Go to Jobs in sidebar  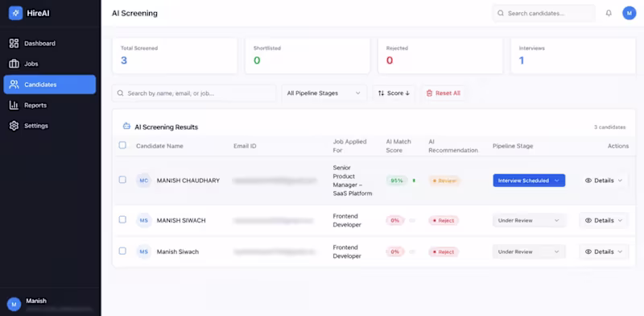(x=49, y=64)
